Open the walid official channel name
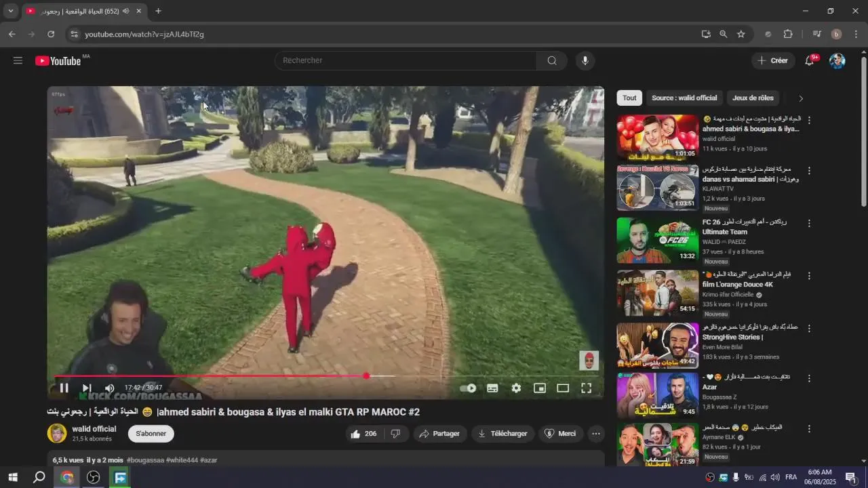 pyautogui.click(x=94, y=429)
